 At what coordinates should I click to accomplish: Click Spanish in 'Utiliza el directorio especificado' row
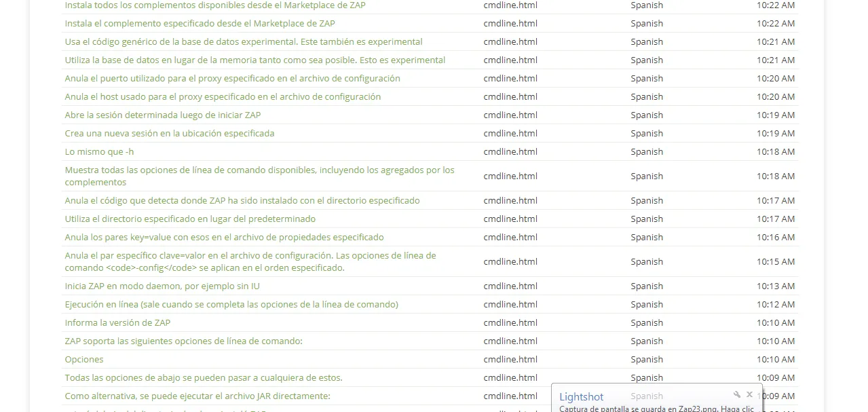pyautogui.click(x=647, y=219)
